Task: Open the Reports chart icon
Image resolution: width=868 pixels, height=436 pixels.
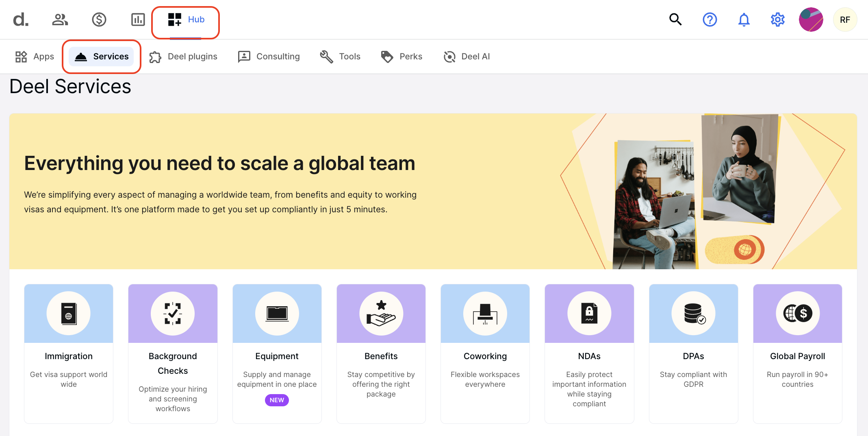Action: (138, 20)
